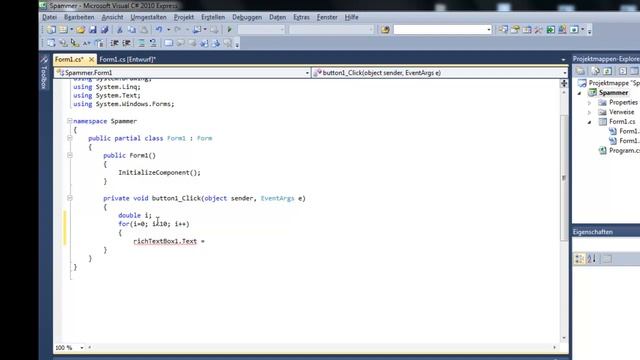This screenshot has width=640, height=360.
Task: Open the Fenster menu
Action: pos(327,17)
